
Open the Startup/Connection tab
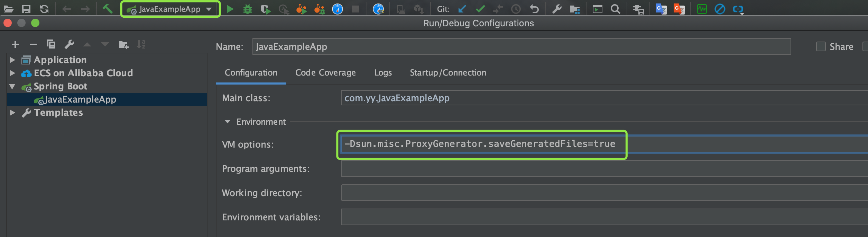pos(448,73)
